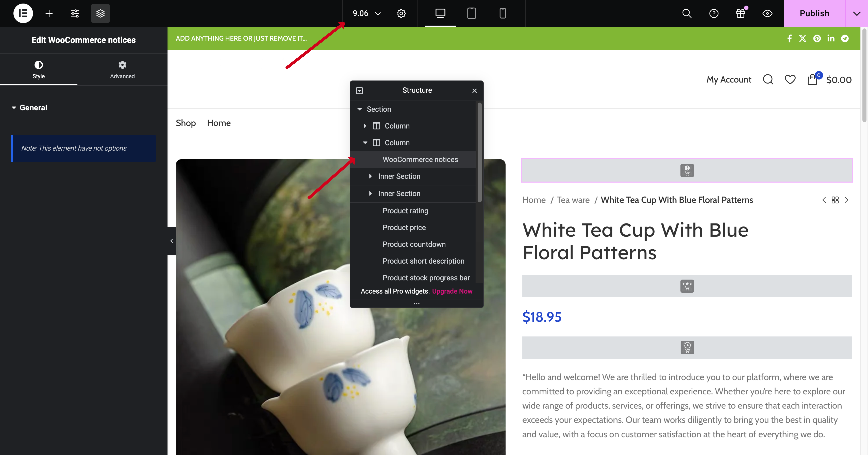The image size is (868, 455).
Task: Click the product title heading
Action: 636,241
